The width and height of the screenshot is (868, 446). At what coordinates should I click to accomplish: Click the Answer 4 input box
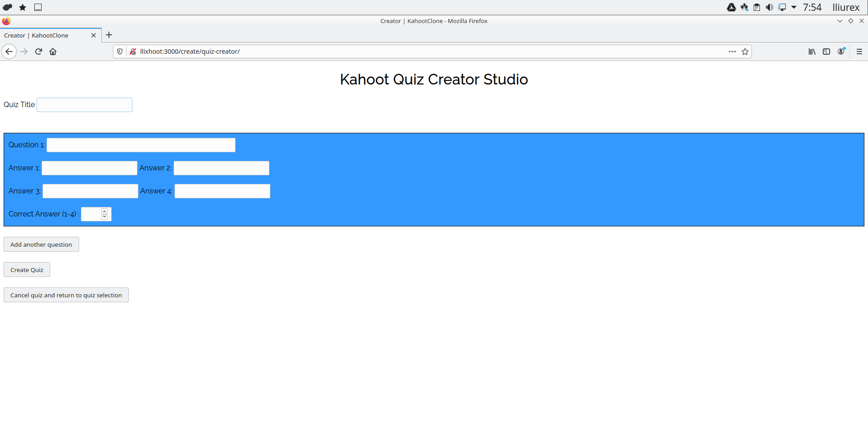click(x=222, y=191)
